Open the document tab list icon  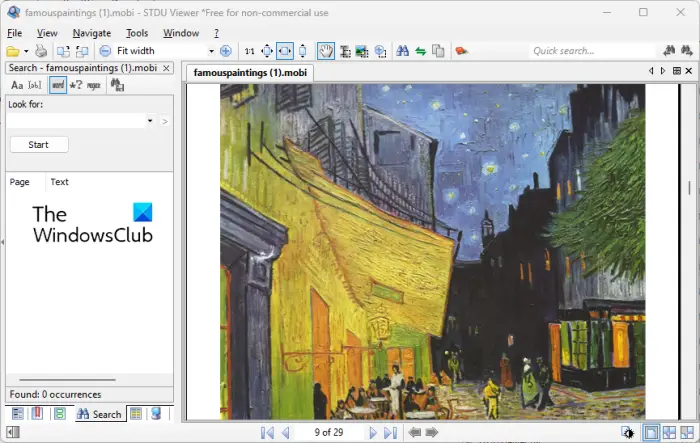tap(677, 71)
